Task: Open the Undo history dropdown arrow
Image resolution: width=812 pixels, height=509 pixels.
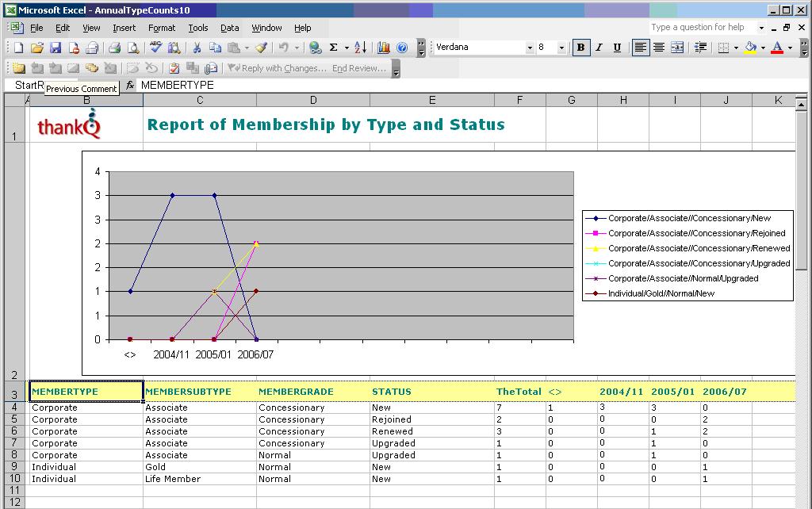Action: (297, 48)
